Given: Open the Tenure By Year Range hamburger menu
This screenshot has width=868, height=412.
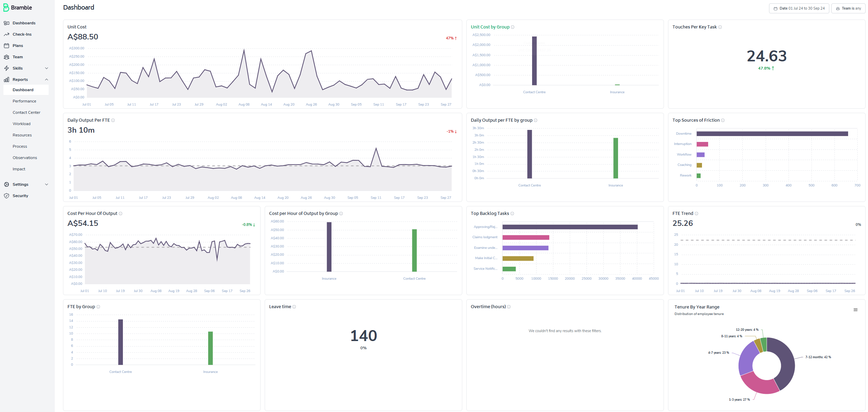Looking at the screenshot, I should pos(855,310).
